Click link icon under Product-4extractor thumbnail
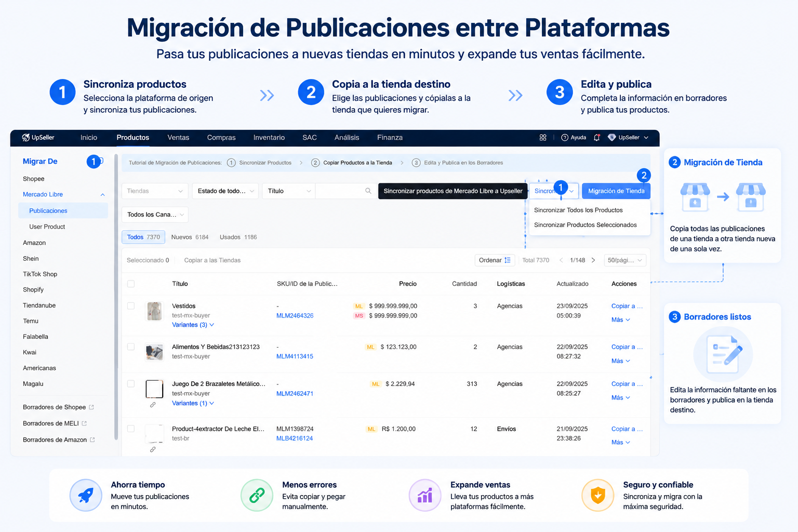This screenshot has height=532, width=798. 153,449
